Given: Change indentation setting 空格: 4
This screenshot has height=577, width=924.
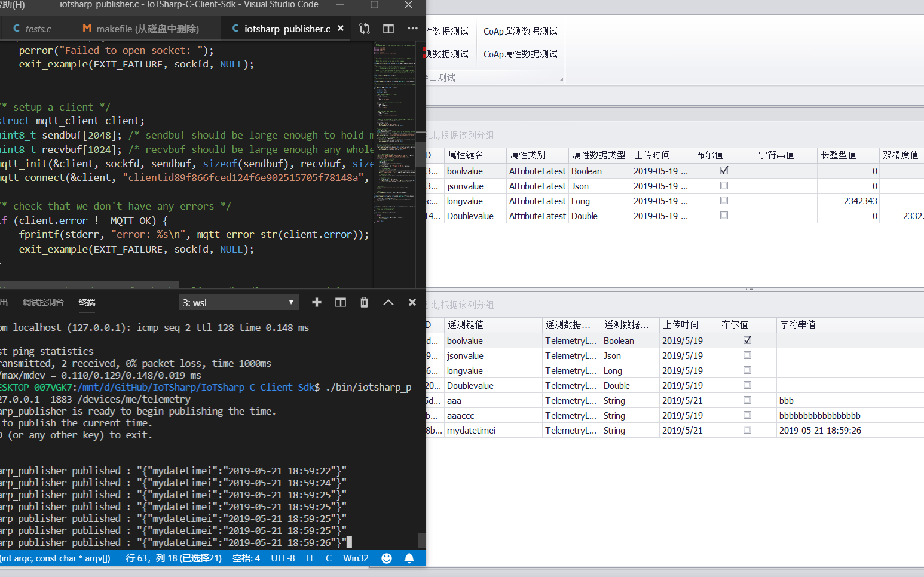Looking at the screenshot, I should (246, 558).
